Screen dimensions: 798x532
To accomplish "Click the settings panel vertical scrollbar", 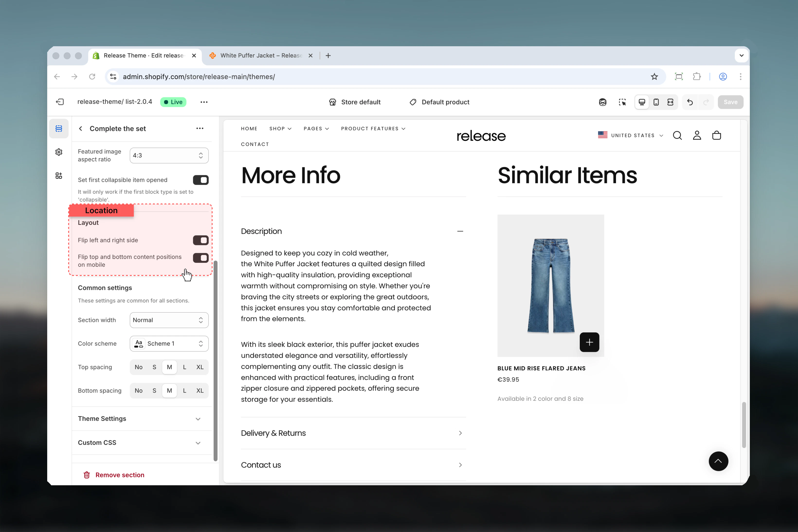I will pos(215,361).
